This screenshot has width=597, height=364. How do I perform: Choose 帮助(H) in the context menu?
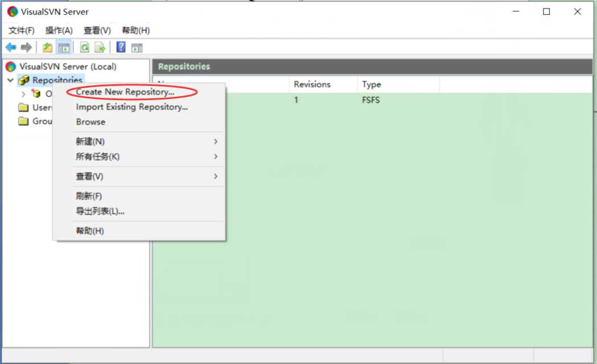coord(139,231)
